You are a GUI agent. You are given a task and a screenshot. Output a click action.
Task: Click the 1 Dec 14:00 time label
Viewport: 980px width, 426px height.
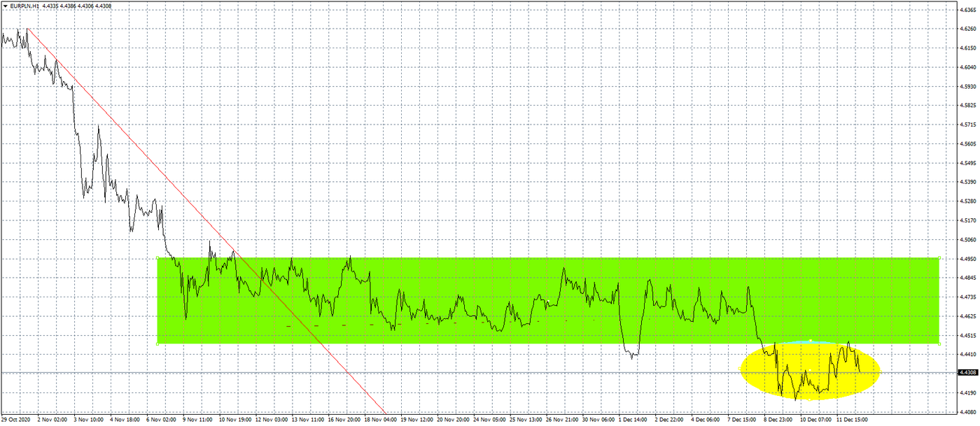[632, 420]
